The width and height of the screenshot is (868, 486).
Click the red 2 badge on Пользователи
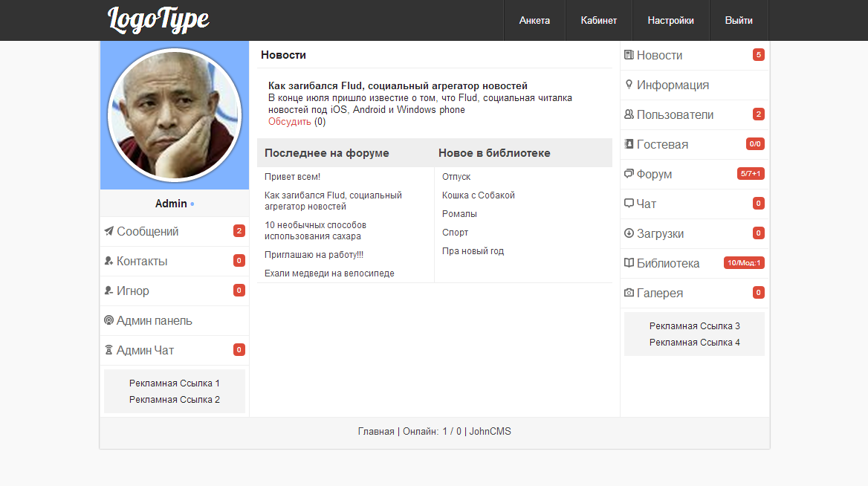759,114
